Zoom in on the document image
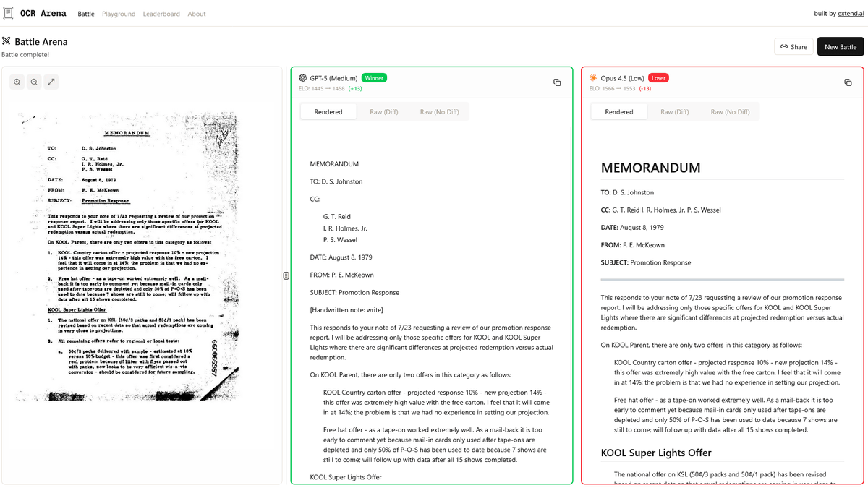This screenshot has height=488, width=868. coord(17,82)
